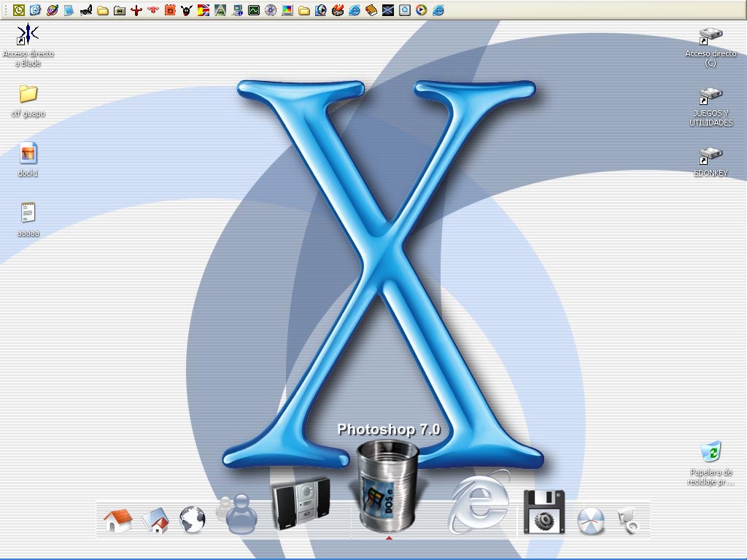Launch the black scooter figure toolbar icon
This screenshot has width=747, height=560.
click(x=86, y=10)
